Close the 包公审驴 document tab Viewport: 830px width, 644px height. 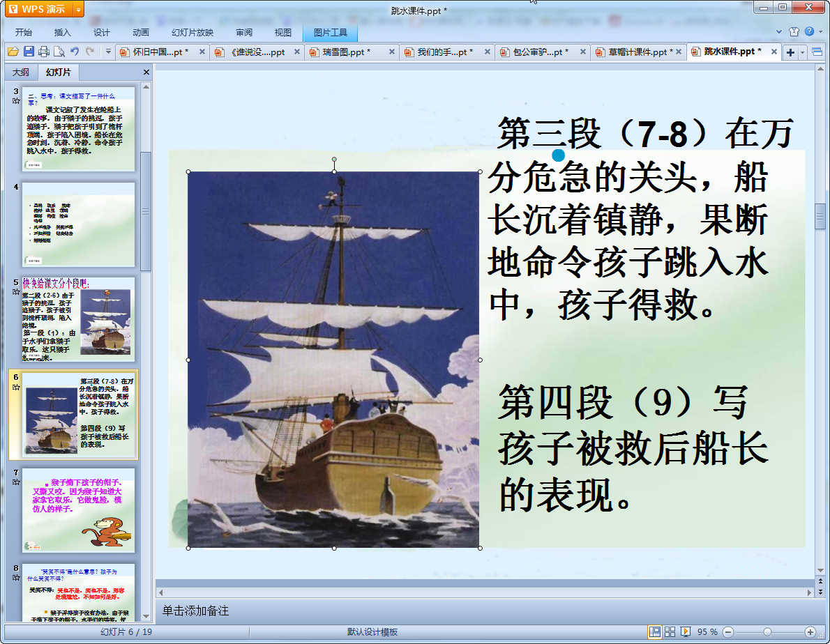click(x=583, y=52)
